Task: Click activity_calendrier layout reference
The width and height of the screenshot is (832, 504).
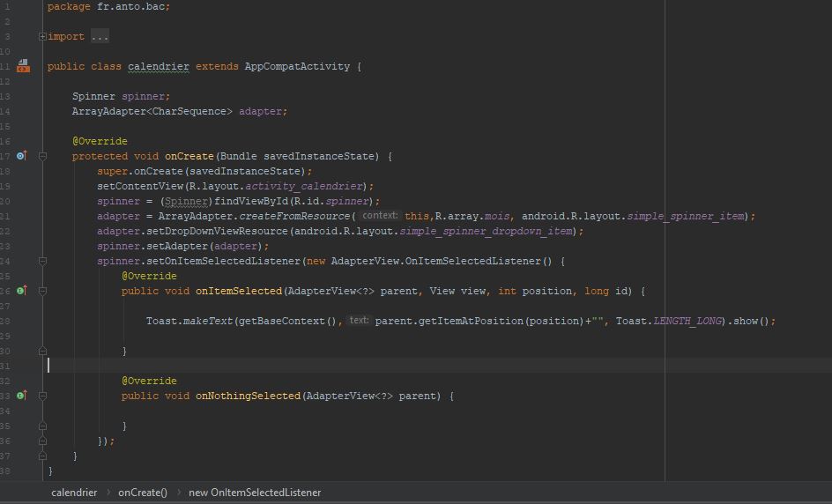Action: point(304,186)
